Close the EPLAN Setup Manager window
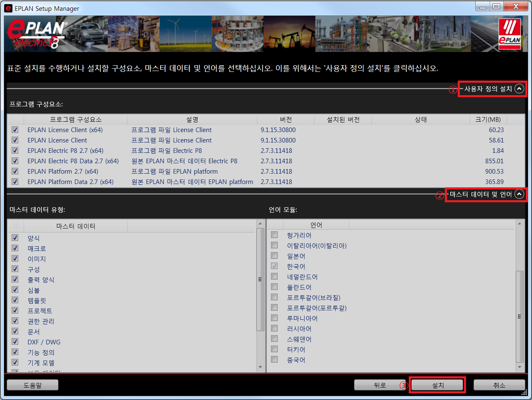 [516, 6]
